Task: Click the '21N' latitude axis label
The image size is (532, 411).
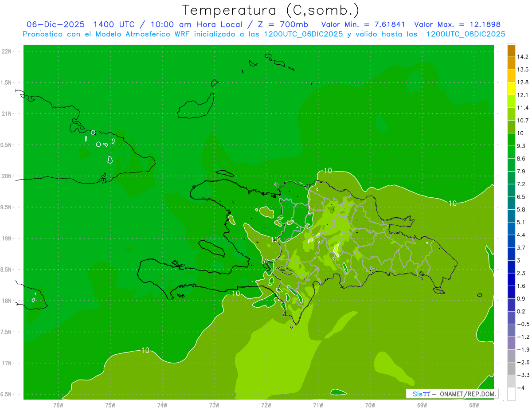Action: [7, 114]
